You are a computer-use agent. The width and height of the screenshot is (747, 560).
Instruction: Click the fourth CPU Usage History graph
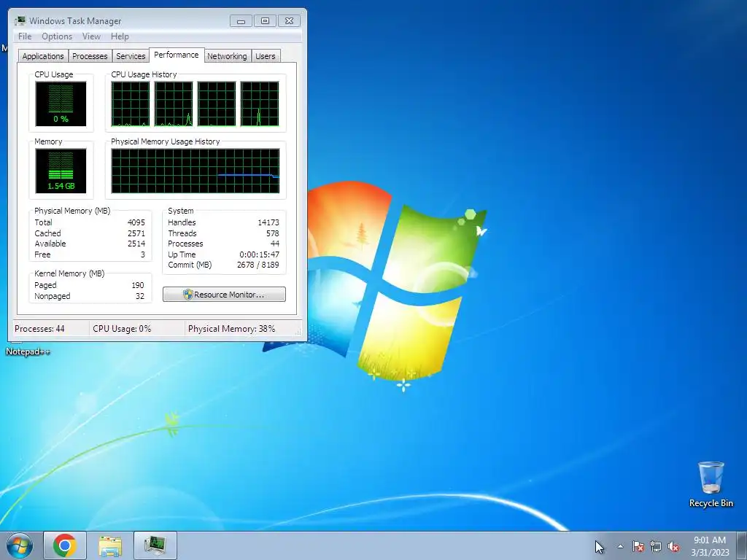(x=260, y=104)
